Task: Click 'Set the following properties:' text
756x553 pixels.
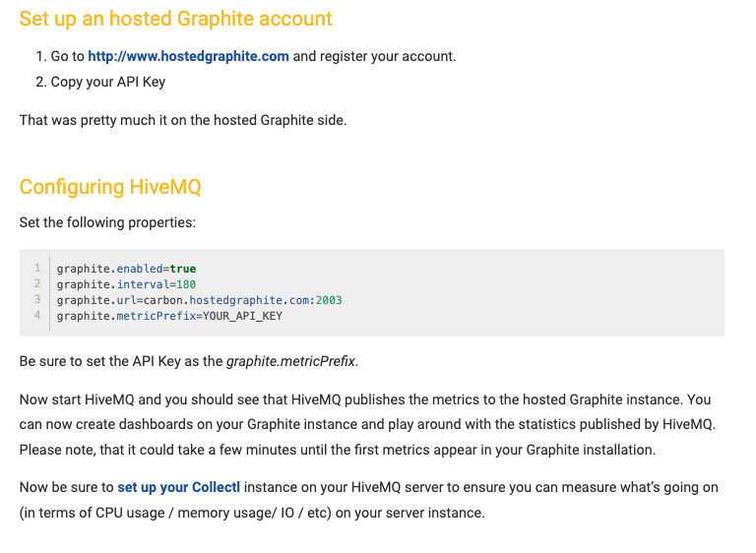Action: point(107,222)
